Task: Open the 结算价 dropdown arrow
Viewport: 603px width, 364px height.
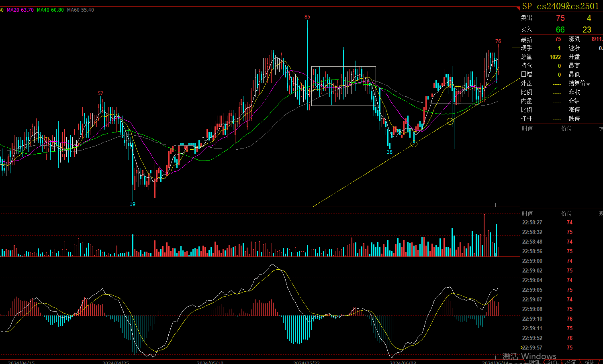Action: point(589,84)
